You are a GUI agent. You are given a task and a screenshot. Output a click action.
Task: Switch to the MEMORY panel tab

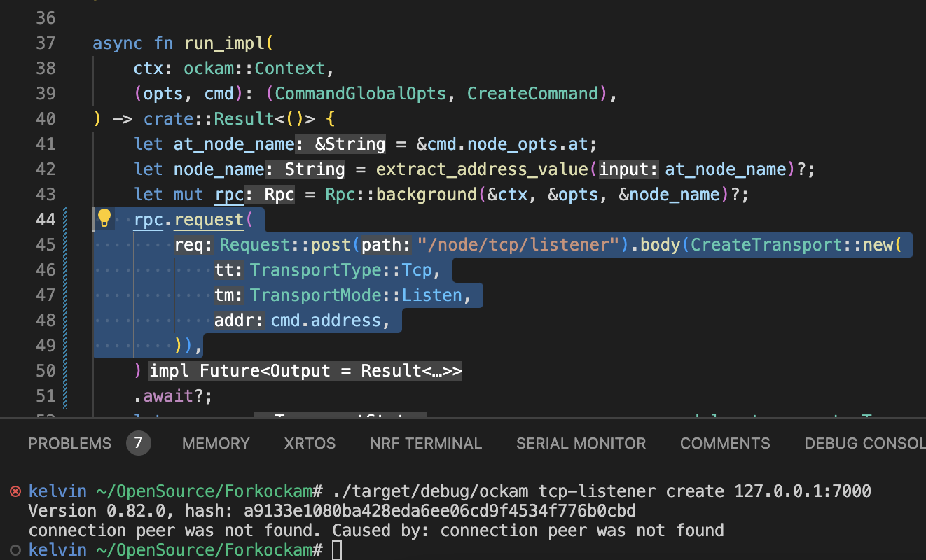pos(216,443)
